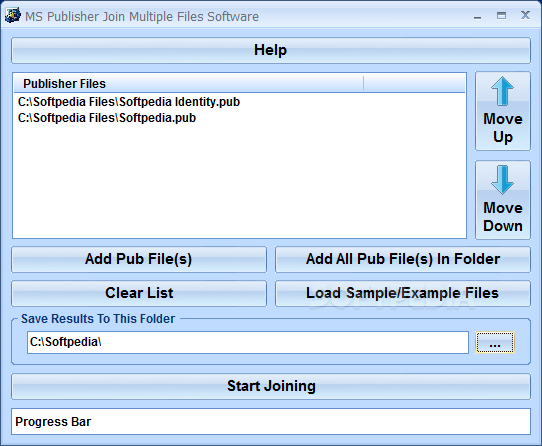
Task: Start Joining the files
Action: pos(271,387)
